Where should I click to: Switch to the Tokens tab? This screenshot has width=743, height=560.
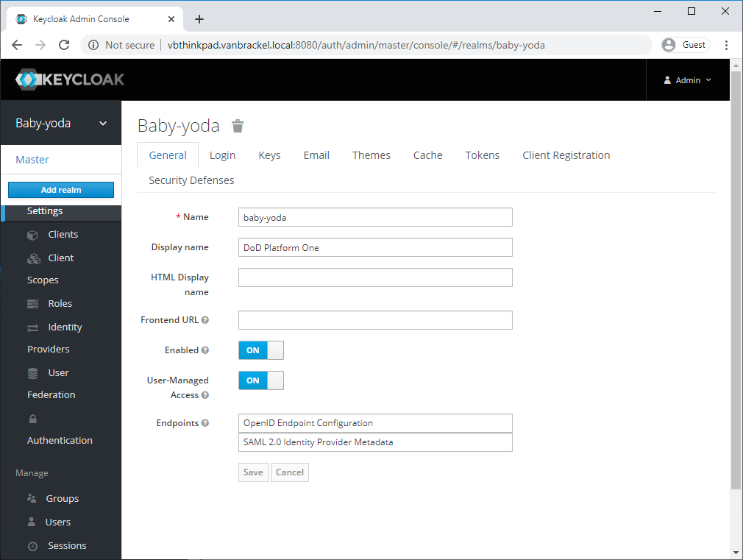[x=482, y=155]
